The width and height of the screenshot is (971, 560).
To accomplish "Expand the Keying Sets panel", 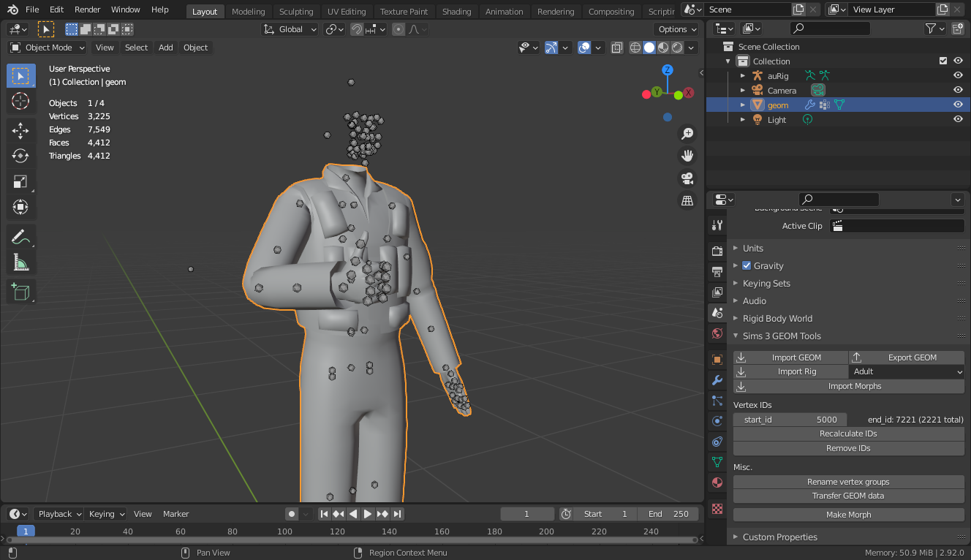I will coord(766,283).
